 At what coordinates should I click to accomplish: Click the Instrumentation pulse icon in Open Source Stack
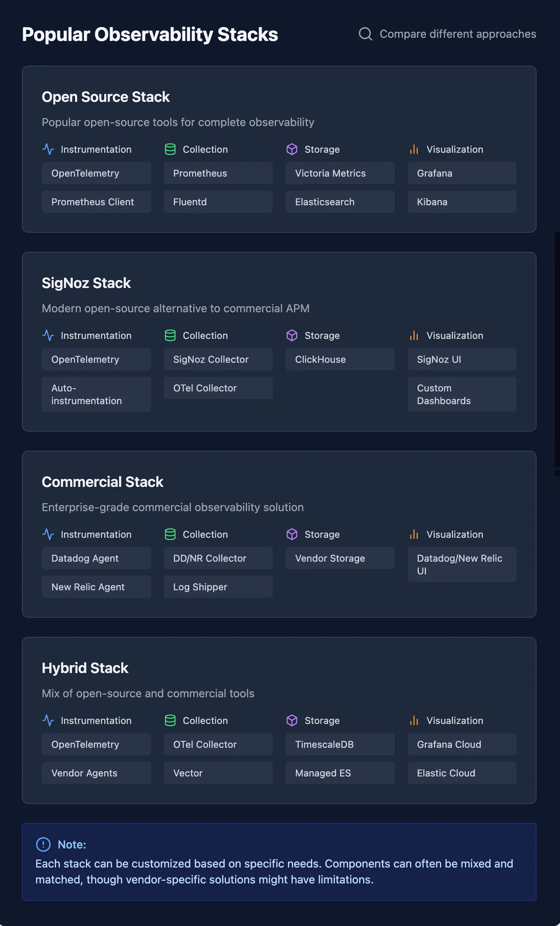pos(48,149)
